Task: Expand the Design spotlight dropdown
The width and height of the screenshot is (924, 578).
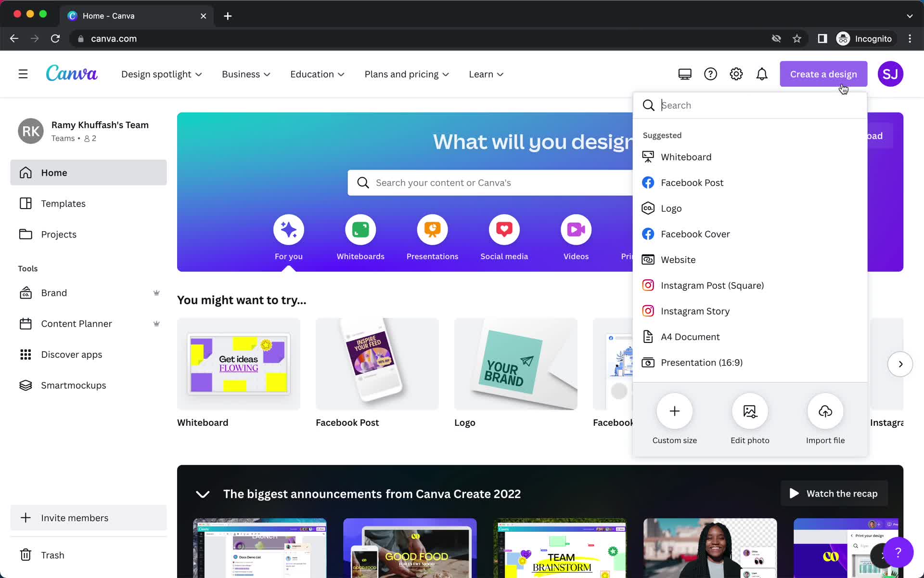Action: [x=161, y=74]
